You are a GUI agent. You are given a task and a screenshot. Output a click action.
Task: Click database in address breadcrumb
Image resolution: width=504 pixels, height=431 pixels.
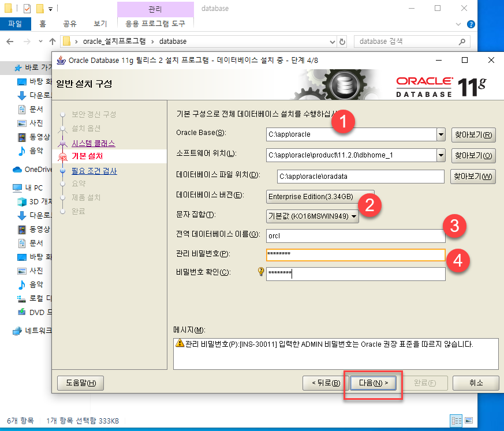pyautogui.click(x=173, y=42)
